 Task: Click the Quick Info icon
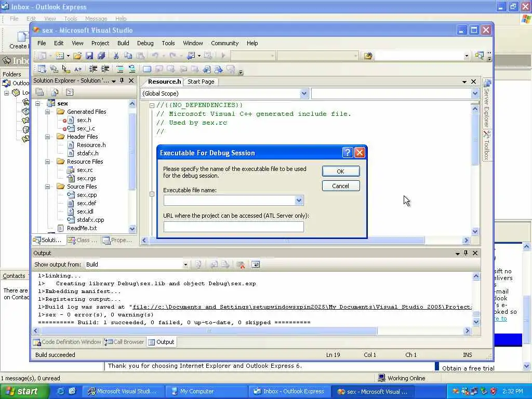point(66,69)
